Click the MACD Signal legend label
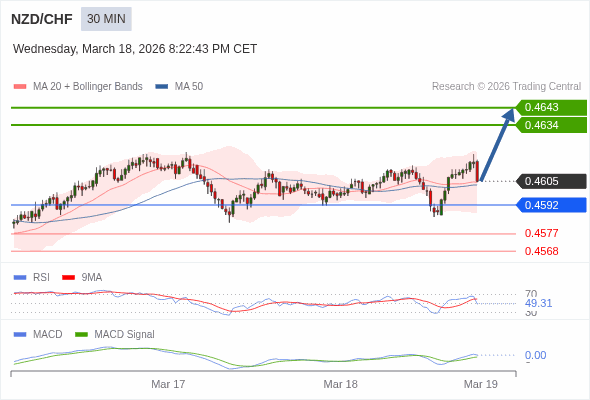Image resolution: width=590 pixels, height=400 pixels. click(x=124, y=335)
